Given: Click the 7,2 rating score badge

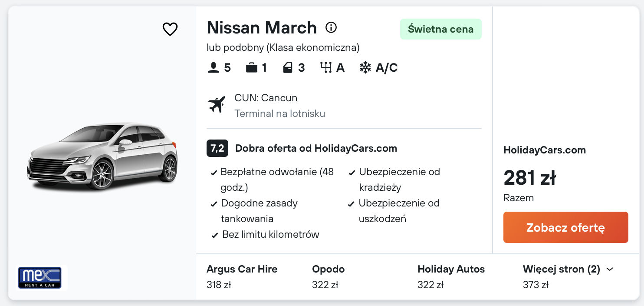Looking at the screenshot, I should [x=217, y=149].
